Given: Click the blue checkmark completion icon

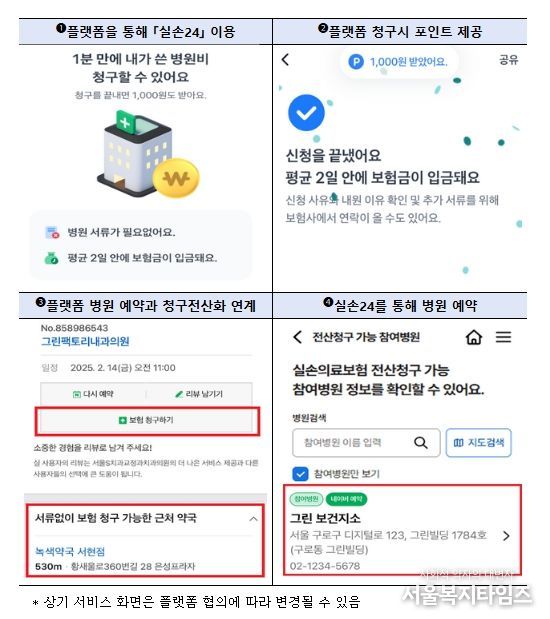Looking at the screenshot, I should [306, 113].
